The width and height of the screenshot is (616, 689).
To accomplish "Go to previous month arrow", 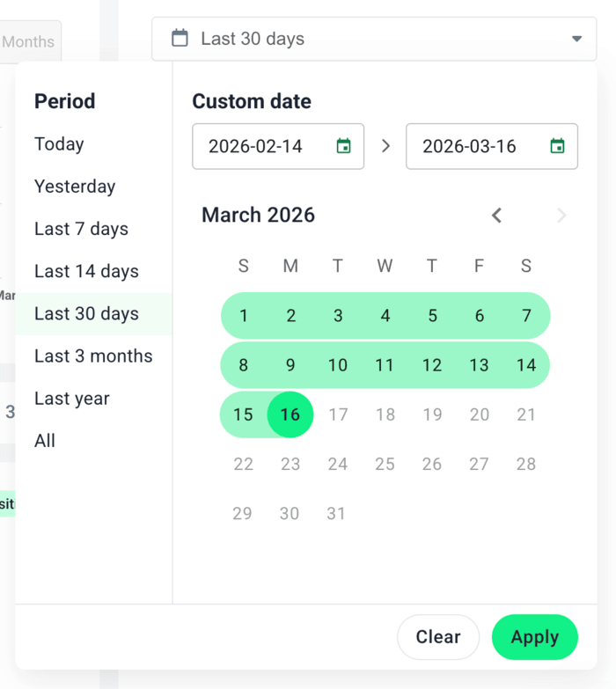I will pyautogui.click(x=497, y=216).
